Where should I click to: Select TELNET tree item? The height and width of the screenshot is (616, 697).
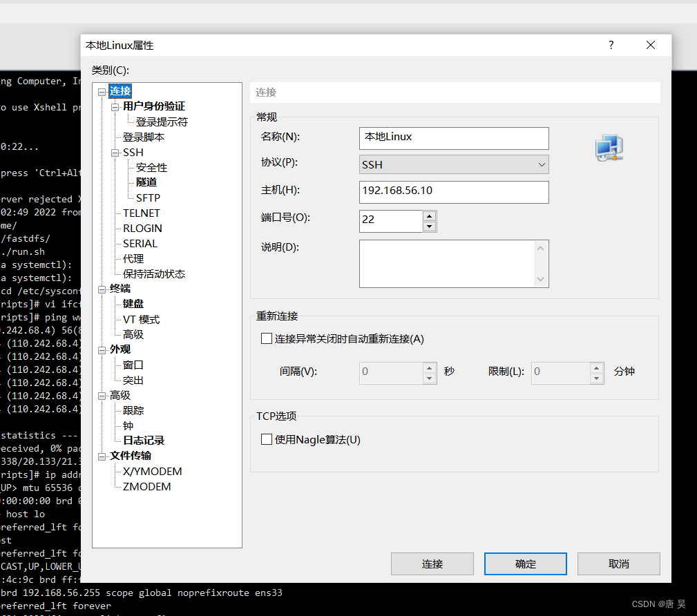(x=142, y=213)
